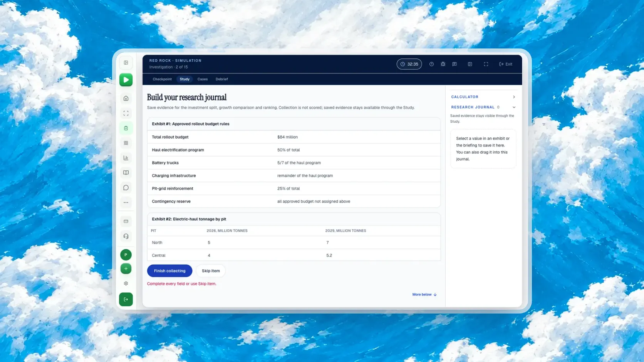Viewport: 644px width, 362px height.
Task: Collapse the Research Journal section chevron
Action: pyautogui.click(x=514, y=107)
